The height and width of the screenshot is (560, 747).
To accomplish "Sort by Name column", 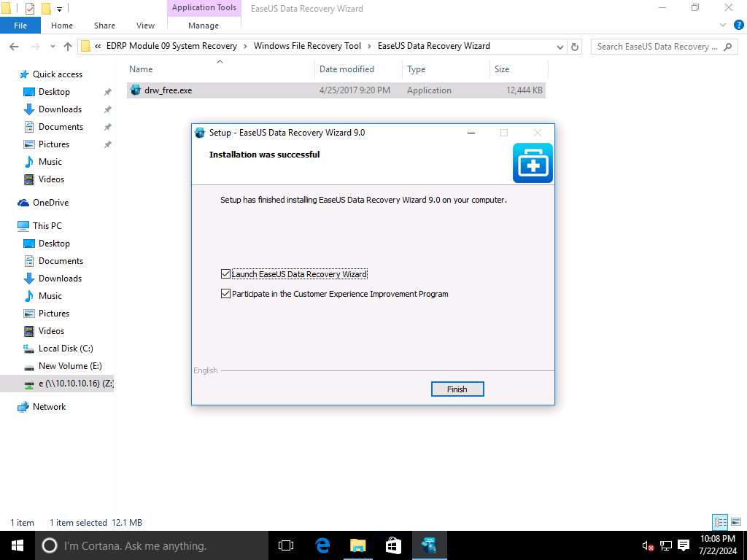I will point(219,69).
